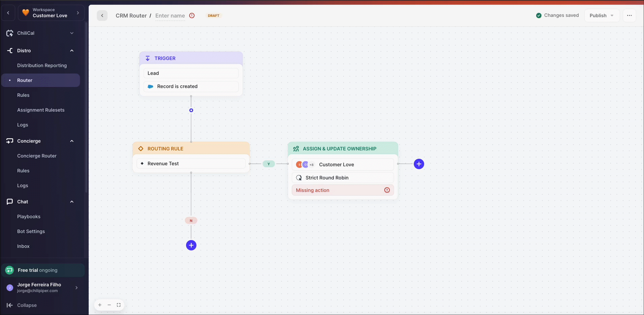The height and width of the screenshot is (315, 644).
Task: Click the Free trial ongoing banner
Action: click(43, 270)
